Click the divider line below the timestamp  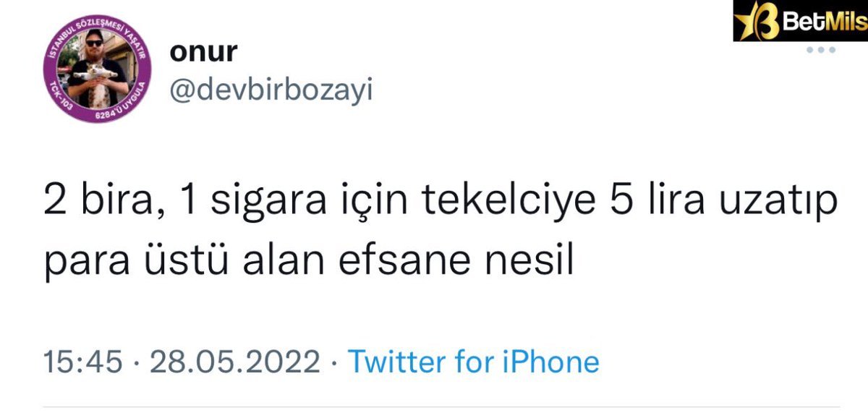click(x=443, y=407)
